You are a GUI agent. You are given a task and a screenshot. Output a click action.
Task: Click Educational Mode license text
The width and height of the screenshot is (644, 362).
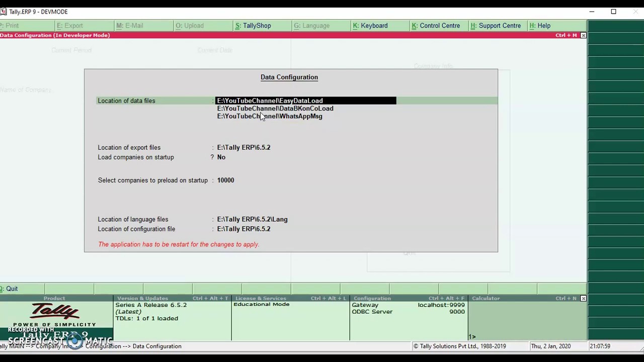tap(261, 304)
